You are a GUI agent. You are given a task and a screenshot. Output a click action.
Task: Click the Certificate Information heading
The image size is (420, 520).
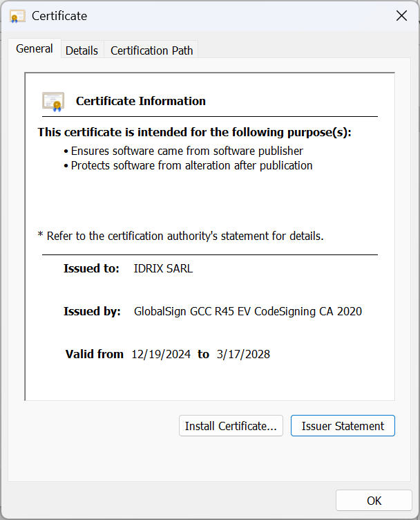[140, 101]
